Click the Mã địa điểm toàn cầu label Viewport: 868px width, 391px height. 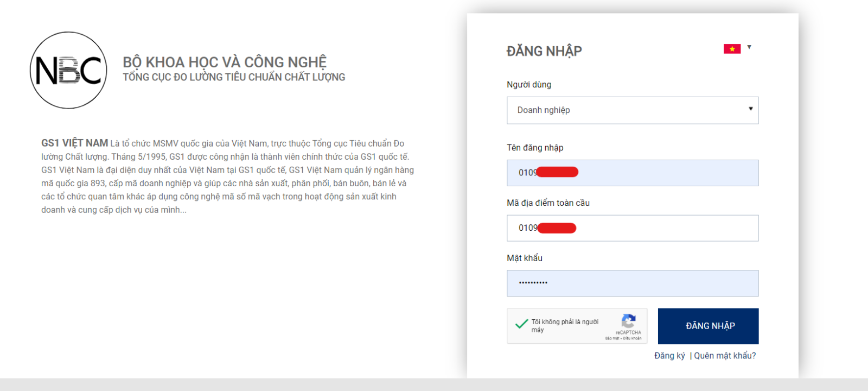pos(548,203)
